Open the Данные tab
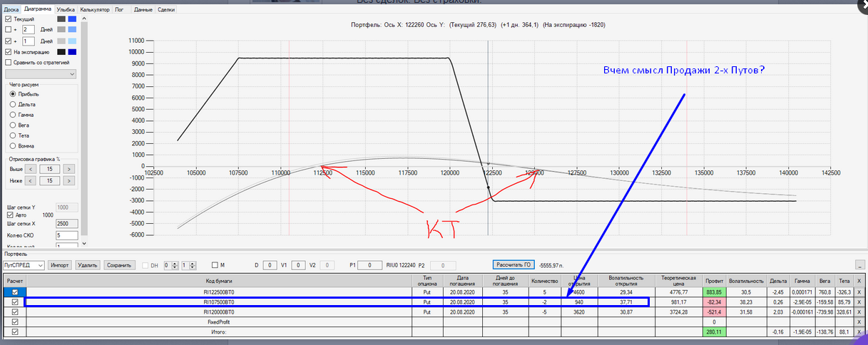 coord(142,10)
